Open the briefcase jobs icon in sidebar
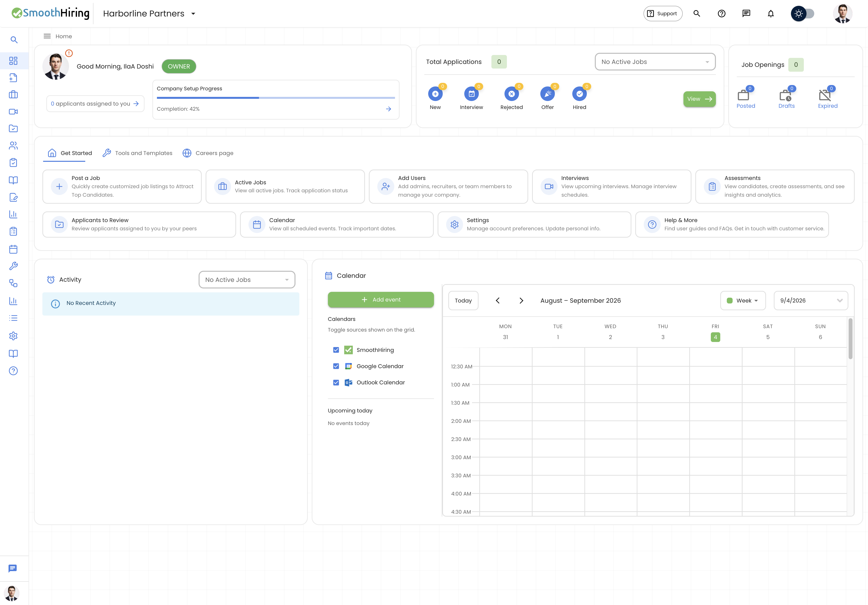The width and height of the screenshot is (868, 605). pos(13,94)
